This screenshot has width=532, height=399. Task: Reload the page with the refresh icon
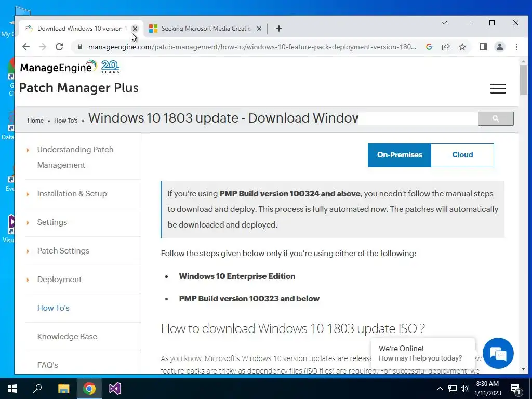59,47
